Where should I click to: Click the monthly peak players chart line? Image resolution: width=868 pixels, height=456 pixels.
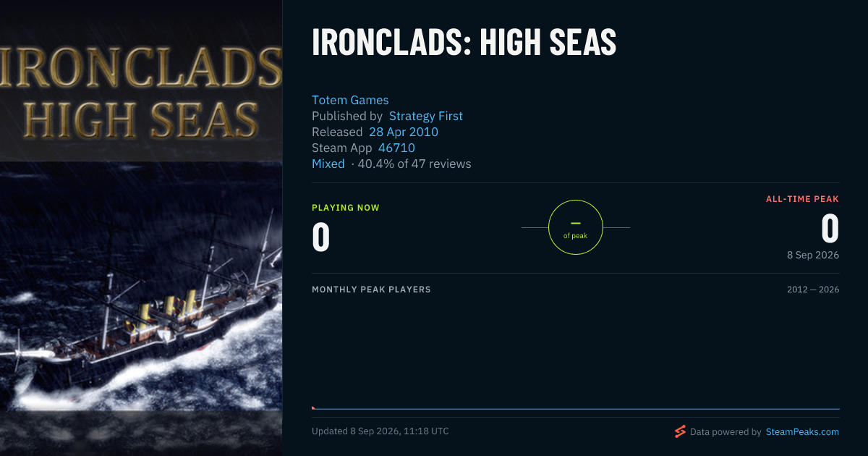point(576,409)
